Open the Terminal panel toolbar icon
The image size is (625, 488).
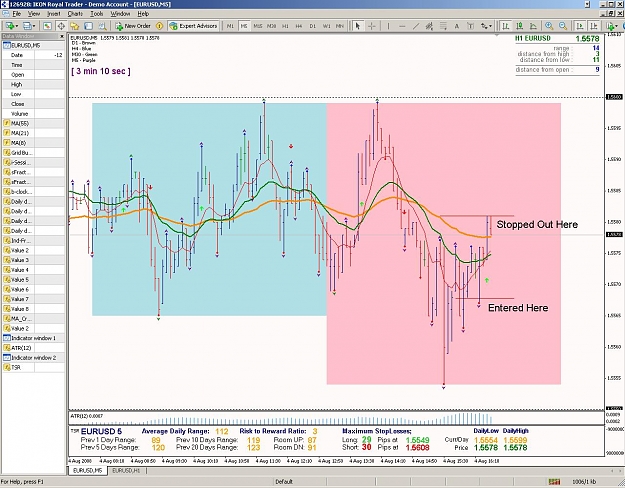tap(88, 26)
